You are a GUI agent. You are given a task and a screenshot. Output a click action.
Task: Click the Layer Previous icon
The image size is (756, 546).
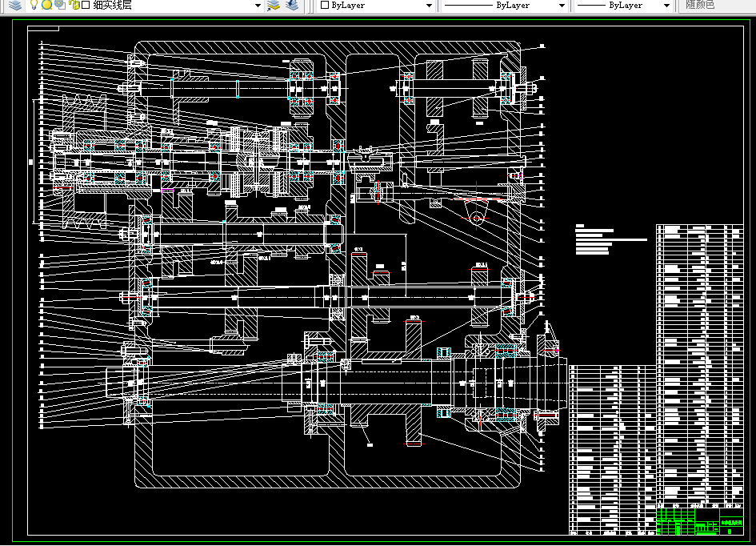(292, 5)
